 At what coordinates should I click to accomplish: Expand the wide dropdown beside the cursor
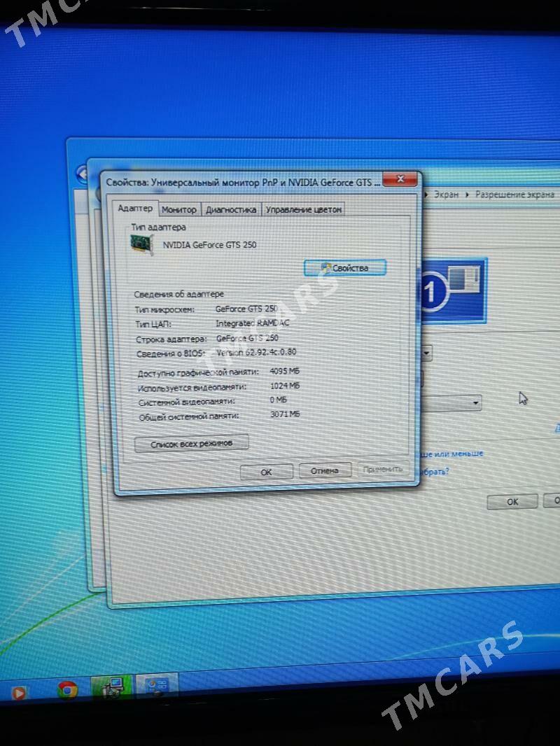tap(451, 403)
